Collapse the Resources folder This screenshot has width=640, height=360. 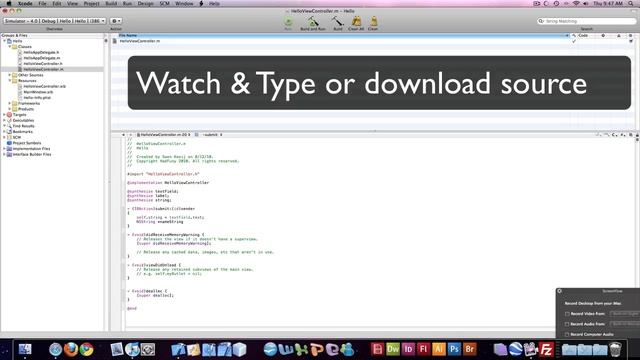(x=10, y=81)
